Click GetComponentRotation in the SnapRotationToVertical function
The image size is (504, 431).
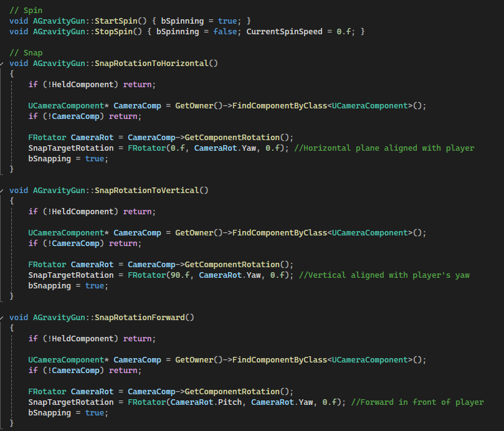(242, 265)
